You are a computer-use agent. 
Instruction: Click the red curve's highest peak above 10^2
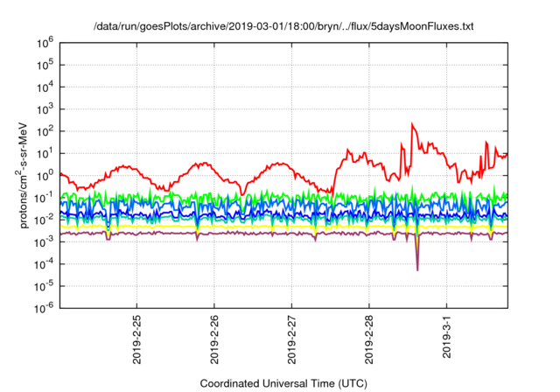coord(412,124)
